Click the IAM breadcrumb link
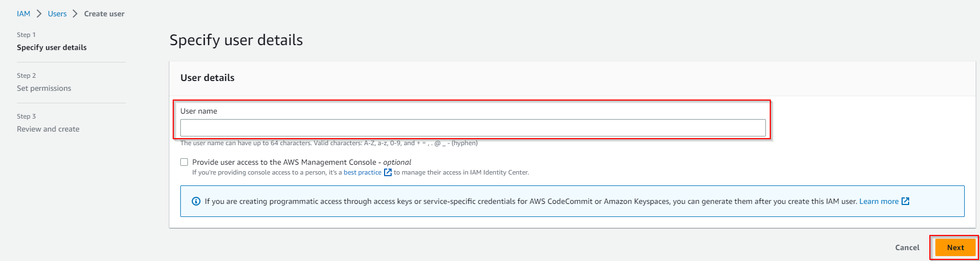The height and width of the screenshot is (261, 980). click(x=23, y=14)
